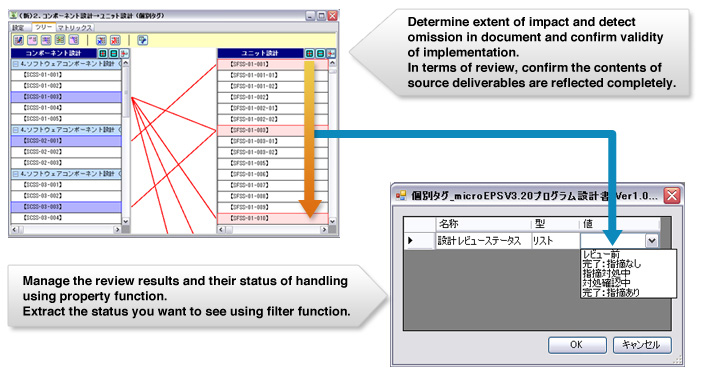Click red-arrow icon in ユニット設計 header
Screen dimensions: 720x380
pos(331,54)
